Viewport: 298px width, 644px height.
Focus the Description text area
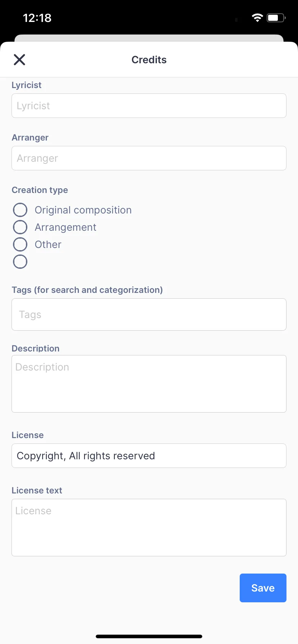(149, 384)
